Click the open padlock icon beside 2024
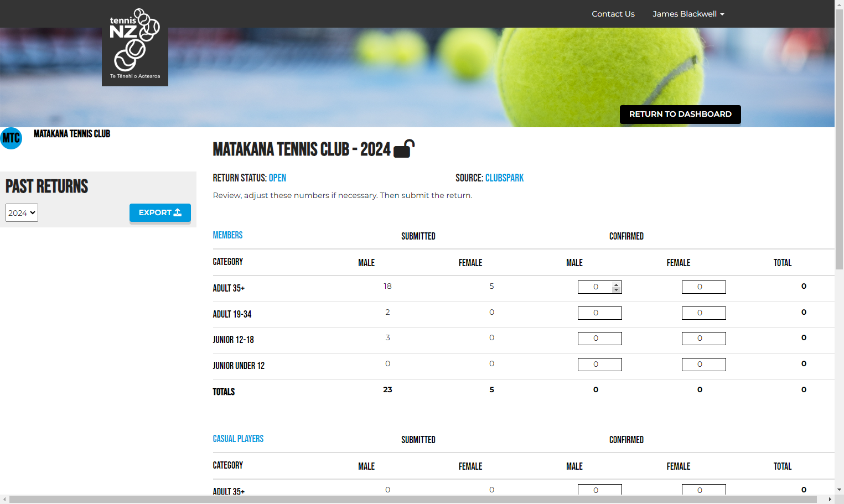The image size is (844, 504). click(404, 149)
